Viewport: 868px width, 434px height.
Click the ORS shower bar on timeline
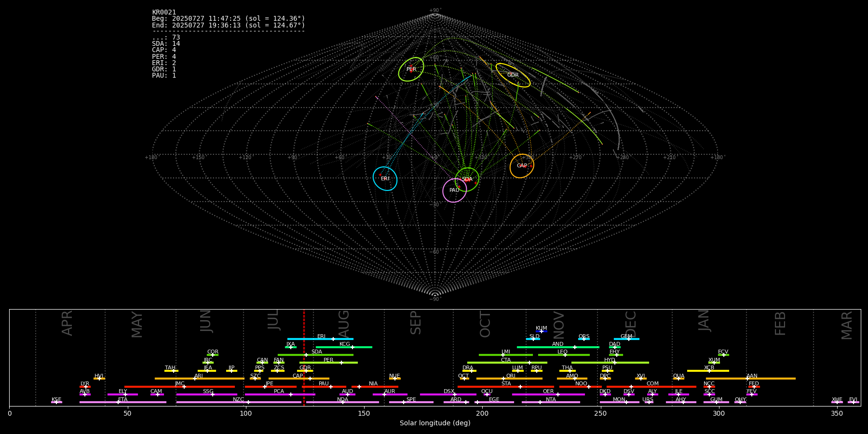click(584, 339)
